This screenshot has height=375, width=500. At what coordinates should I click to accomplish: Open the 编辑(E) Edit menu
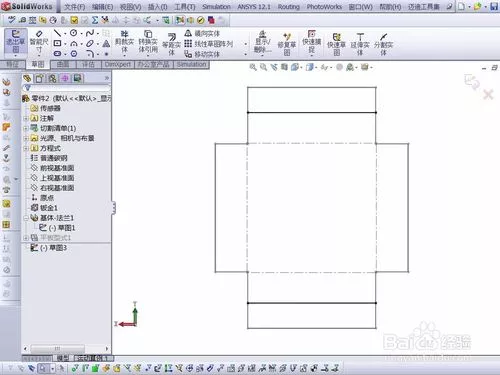tap(102, 7)
